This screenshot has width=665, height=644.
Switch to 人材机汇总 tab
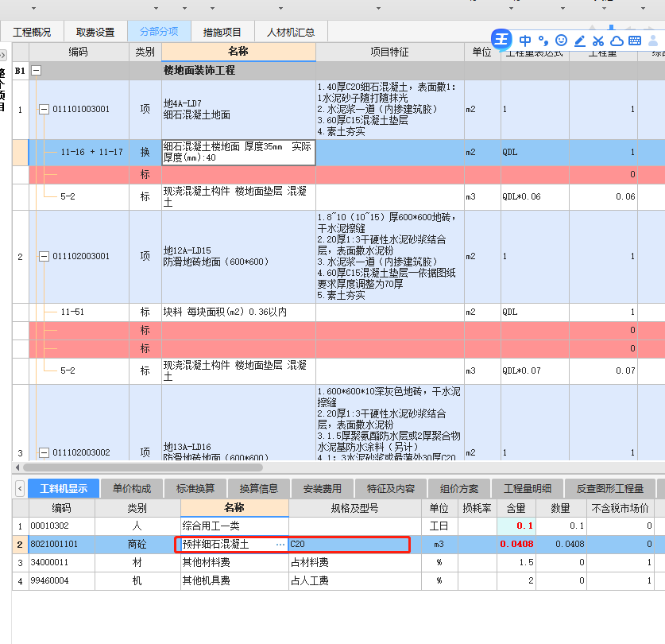pyautogui.click(x=291, y=33)
